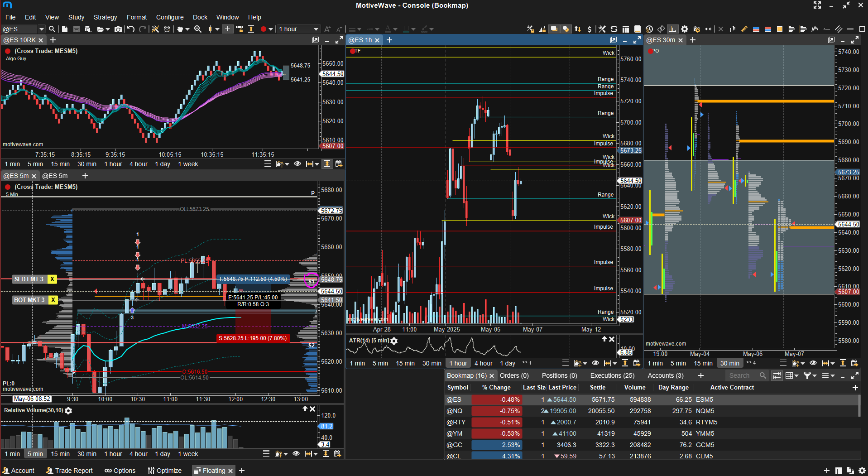868x476 pixels.
Task: Open the table columns dropdown in Bookmap panel
Action: pos(792,375)
